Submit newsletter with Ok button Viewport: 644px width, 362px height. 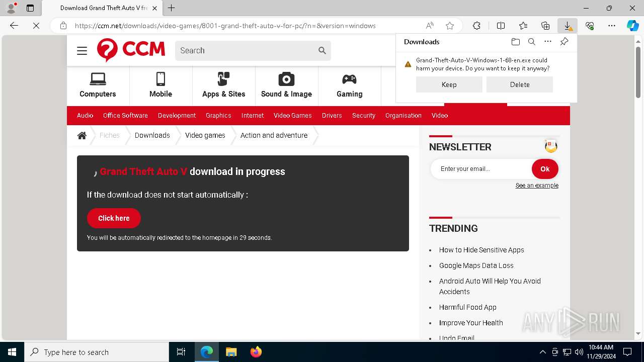coord(545,169)
